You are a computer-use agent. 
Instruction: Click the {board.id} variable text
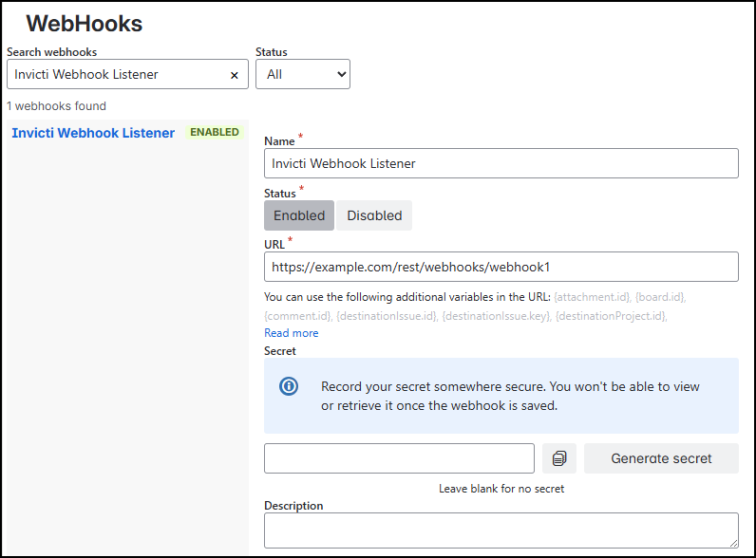pos(661,297)
